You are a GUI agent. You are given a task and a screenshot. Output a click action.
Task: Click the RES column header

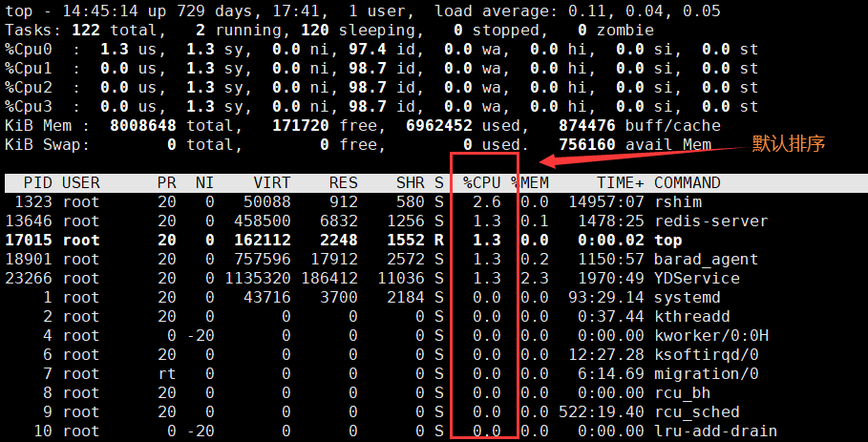coord(344,182)
